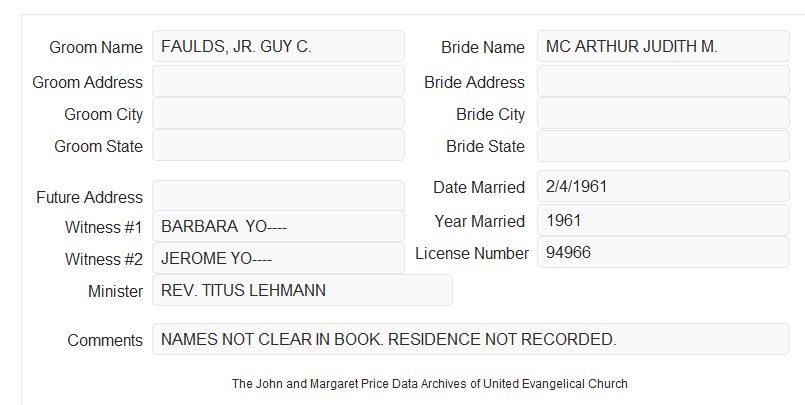Click the Groom State field
The width and height of the screenshot is (805, 405).
[x=278, y=145]
